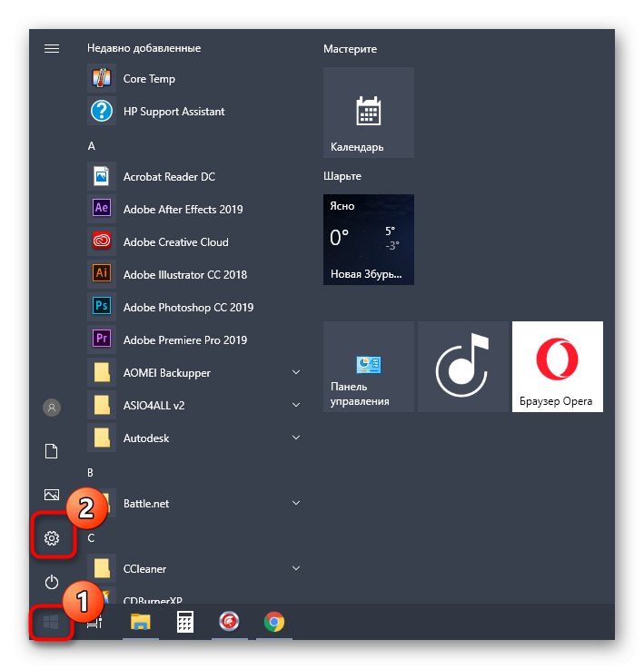The width and height of the screenshot is (644, 669).
Task: Open Adobe After Effects 2019
Action: (194, 209)
